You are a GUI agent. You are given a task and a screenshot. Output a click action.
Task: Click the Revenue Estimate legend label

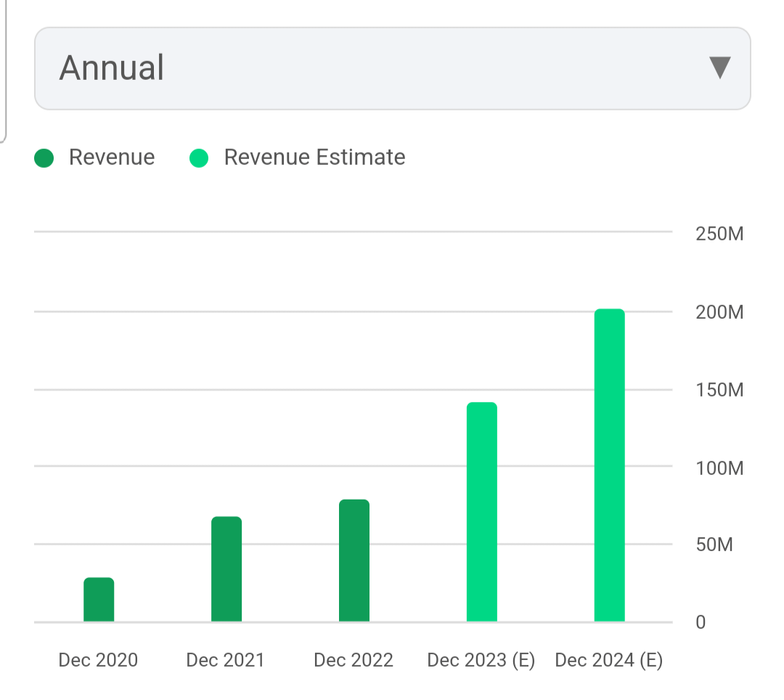[314, 157]
